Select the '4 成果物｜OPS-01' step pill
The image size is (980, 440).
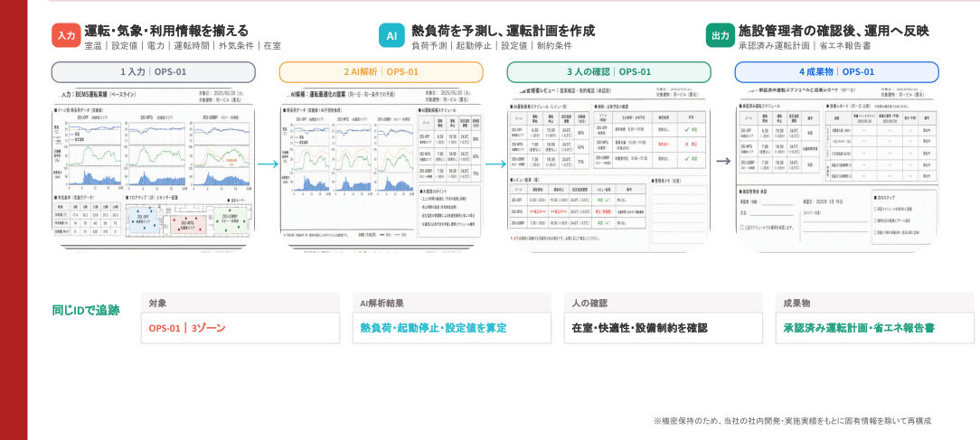pyautogui.click(x=836, y=72)
